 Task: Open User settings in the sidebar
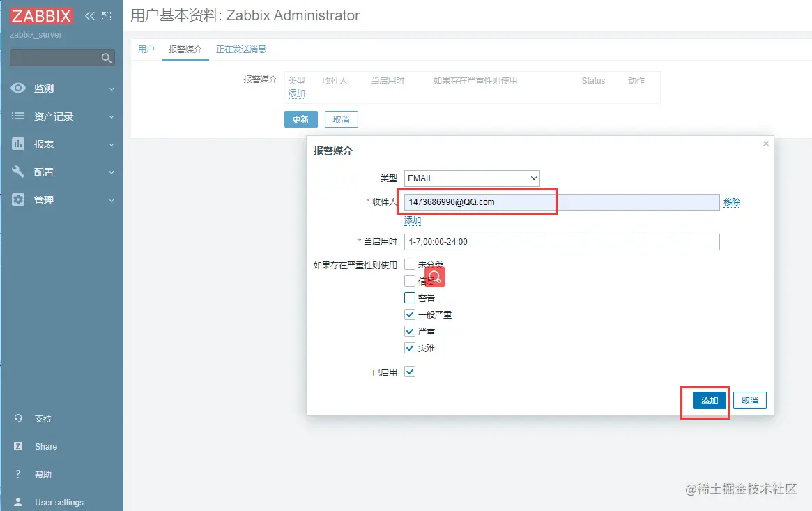[x=59, y=502]
